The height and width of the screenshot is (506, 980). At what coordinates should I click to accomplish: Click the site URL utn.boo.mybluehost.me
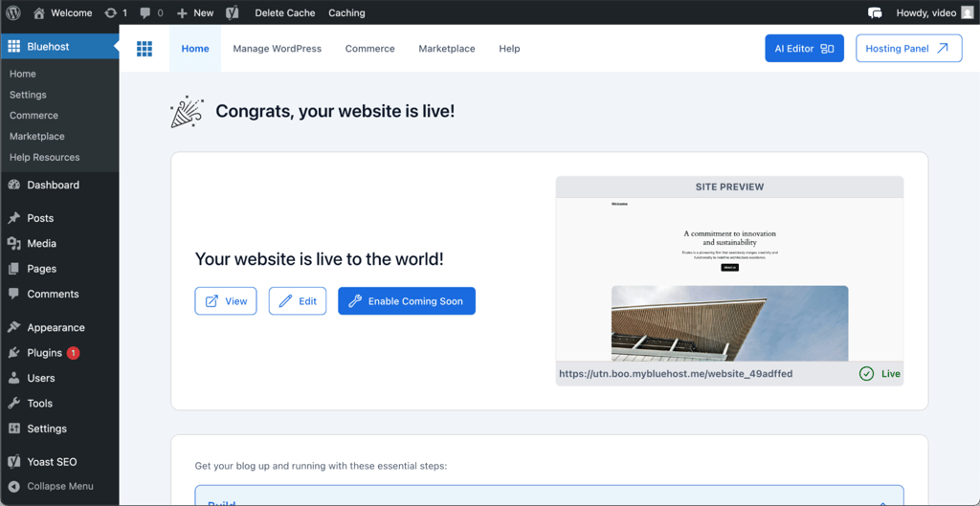point(676,374)
